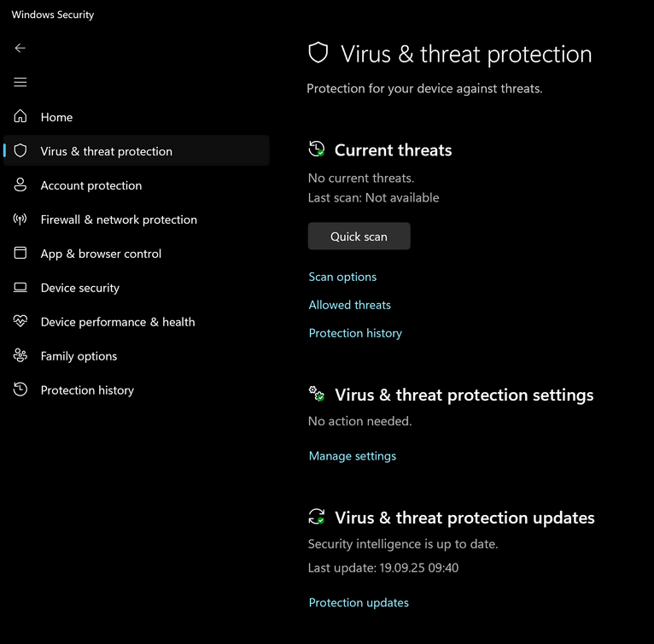Click the back arrow icon
This screenshot has width=654, height=644.
(x=20, y=49)
